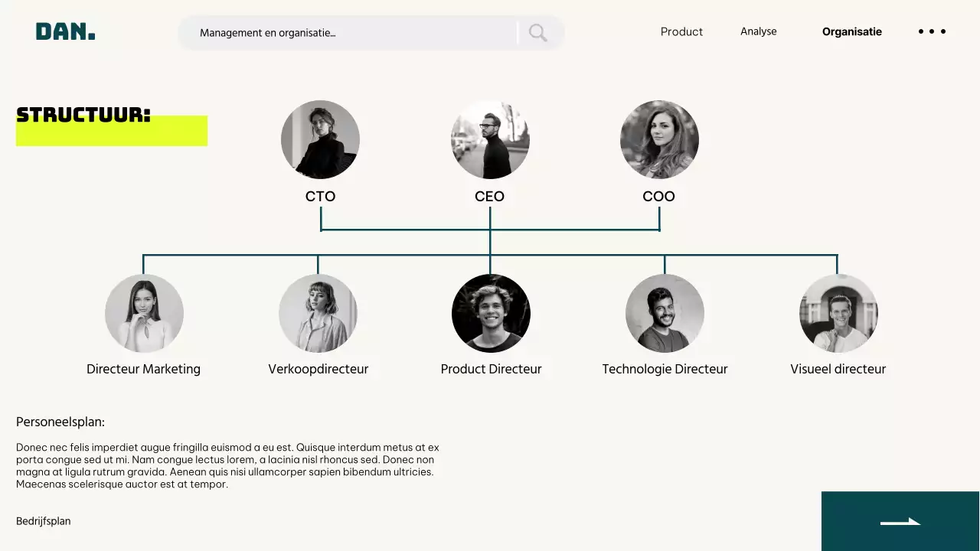Click the next arrow button

pos(900,521)
